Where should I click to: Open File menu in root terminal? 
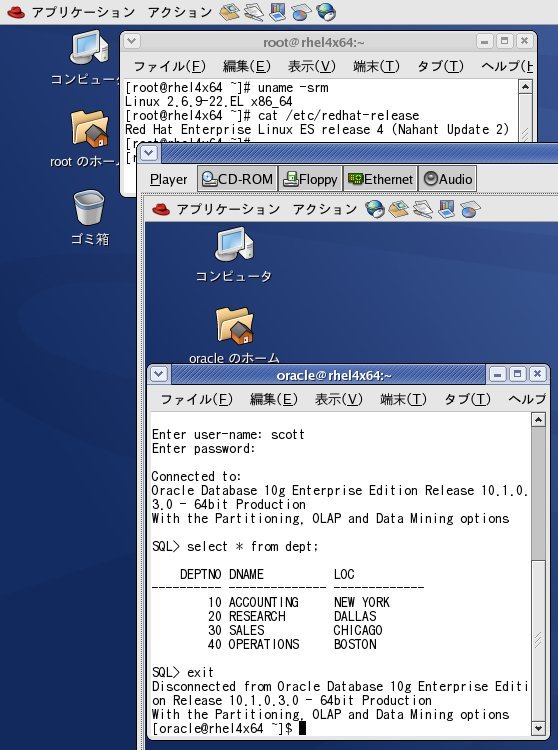click(x=169, y=66)
